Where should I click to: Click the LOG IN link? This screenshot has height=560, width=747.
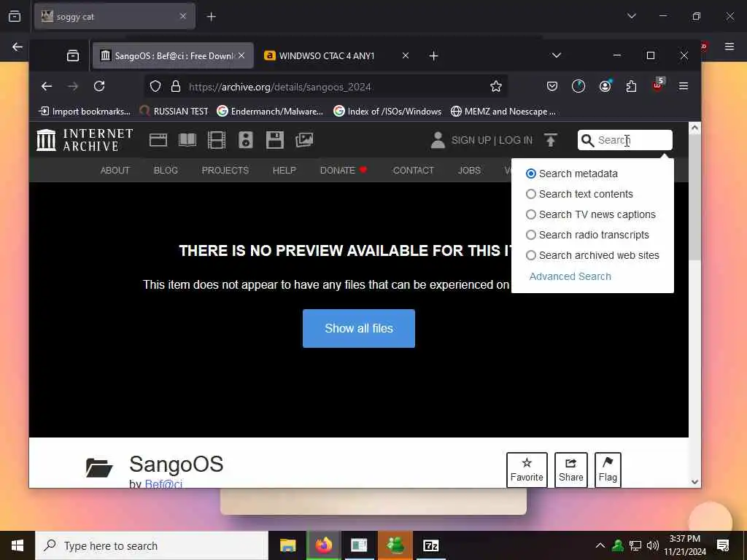(516, 140)
